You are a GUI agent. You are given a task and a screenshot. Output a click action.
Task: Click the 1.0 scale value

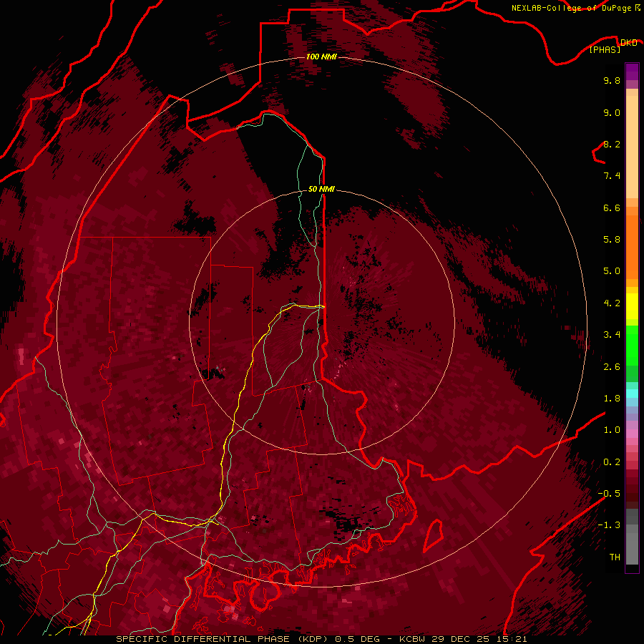pyautogui.click(x=612, y=430)
